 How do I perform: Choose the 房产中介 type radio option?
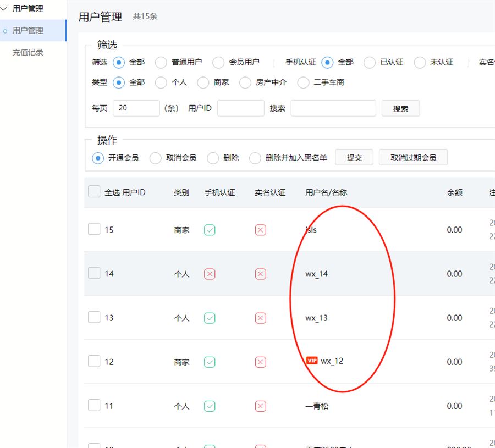coord(245,82)
